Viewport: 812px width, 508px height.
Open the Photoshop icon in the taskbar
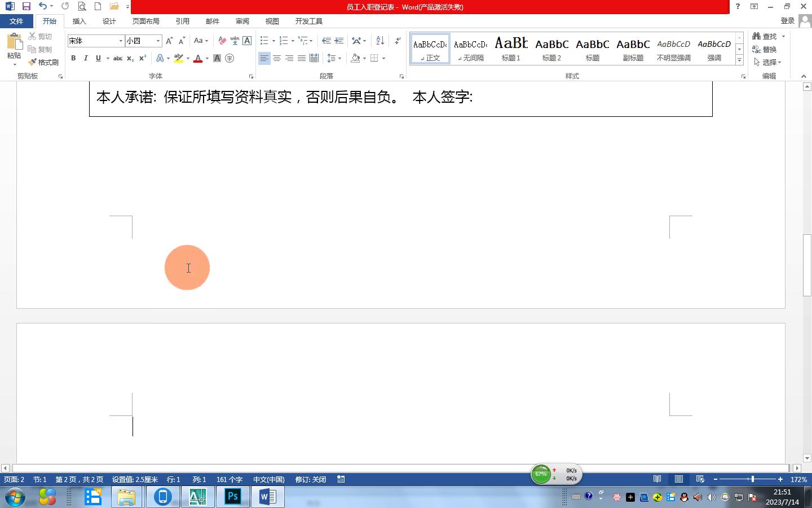tap(233, 497)
